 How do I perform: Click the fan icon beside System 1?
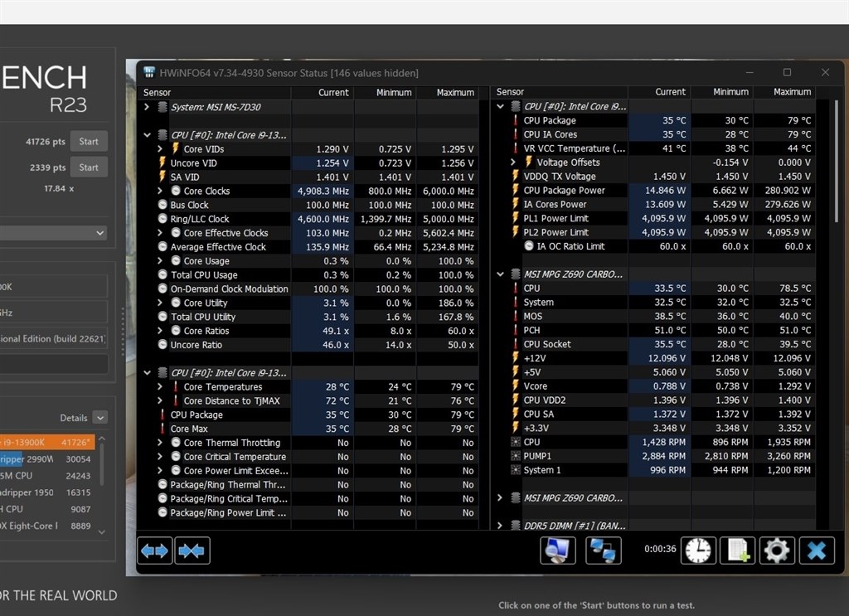coord(516,470)
